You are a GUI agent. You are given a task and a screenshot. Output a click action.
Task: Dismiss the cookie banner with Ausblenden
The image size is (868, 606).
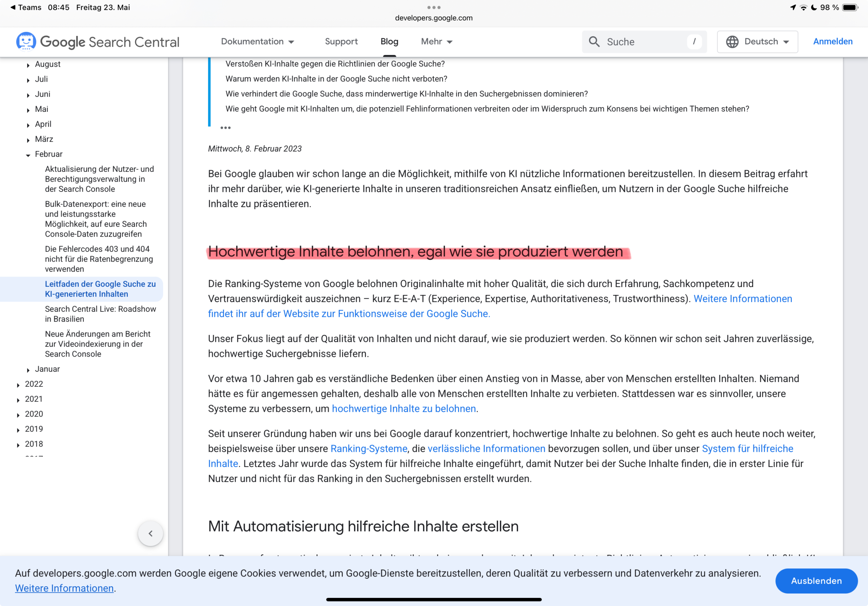tap(816, 580)
